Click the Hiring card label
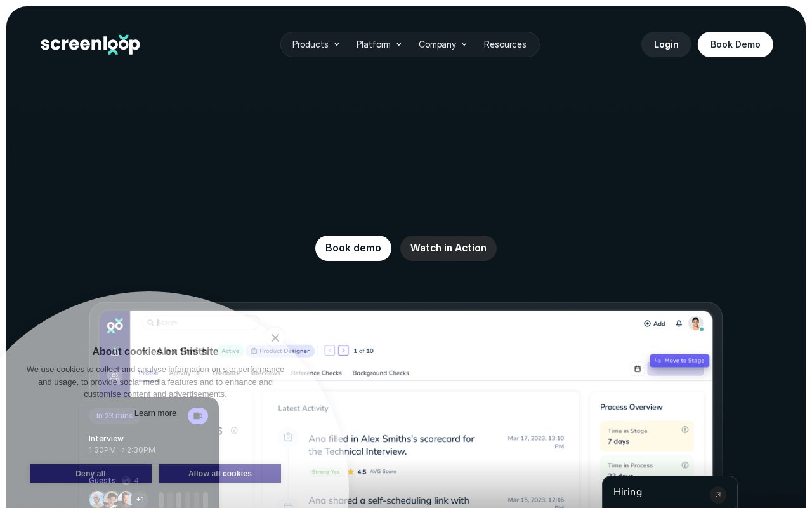 (628, 492)
